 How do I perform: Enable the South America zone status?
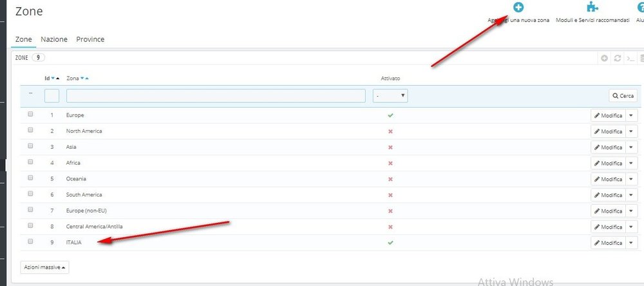pyautogui.click(x=390, y=195)
